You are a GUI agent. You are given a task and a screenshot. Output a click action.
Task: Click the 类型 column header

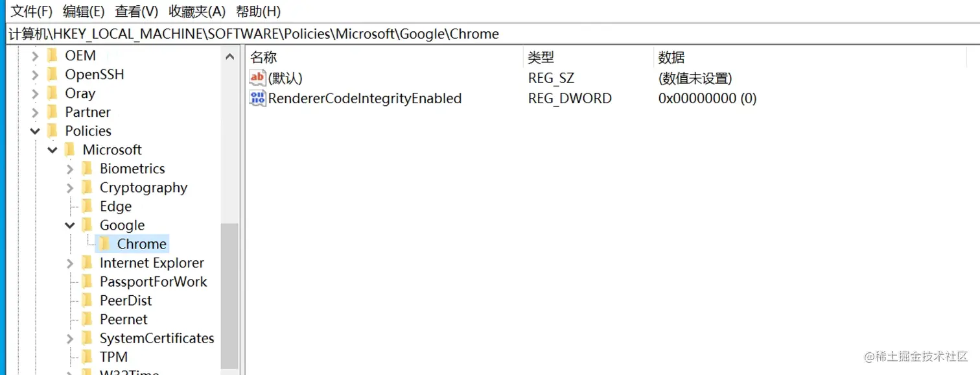click(541, 57)
